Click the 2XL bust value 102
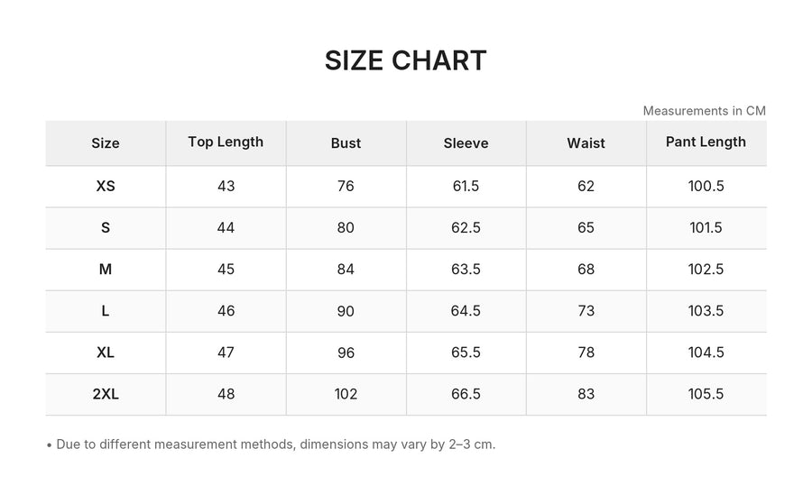The image size is (812, 504). pos(346,394)
